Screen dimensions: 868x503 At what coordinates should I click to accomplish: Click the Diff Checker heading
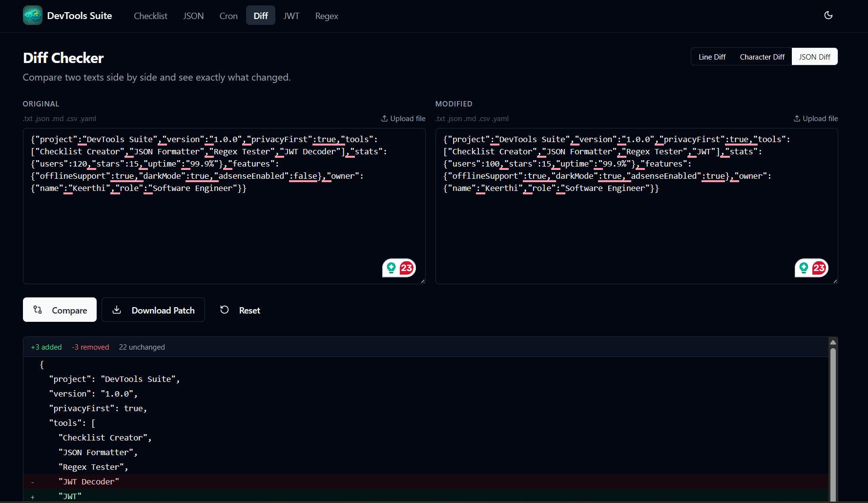click(63, 58)
